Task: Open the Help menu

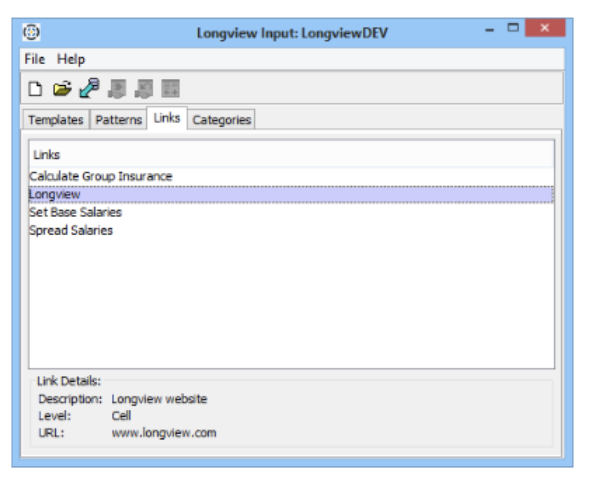Action: pos(71,60)
